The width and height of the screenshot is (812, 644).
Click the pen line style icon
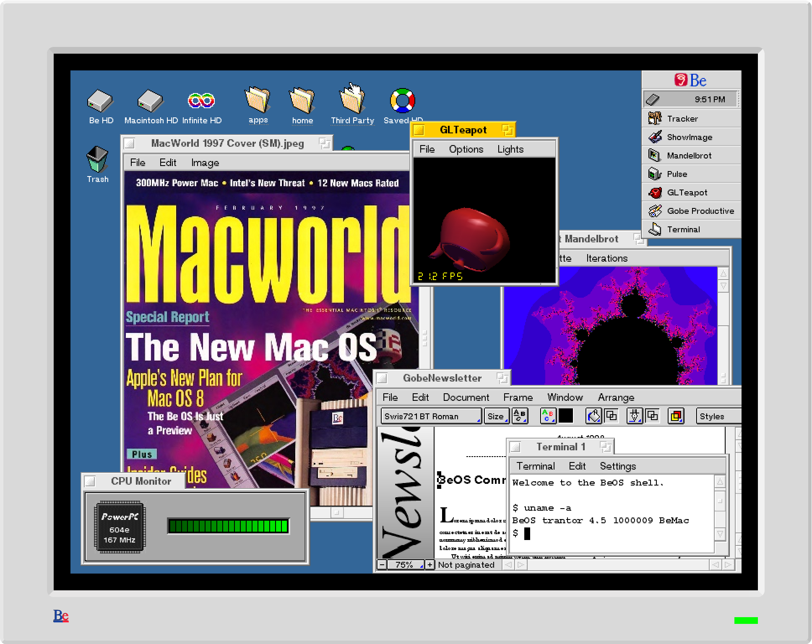[x=634, y=416]
